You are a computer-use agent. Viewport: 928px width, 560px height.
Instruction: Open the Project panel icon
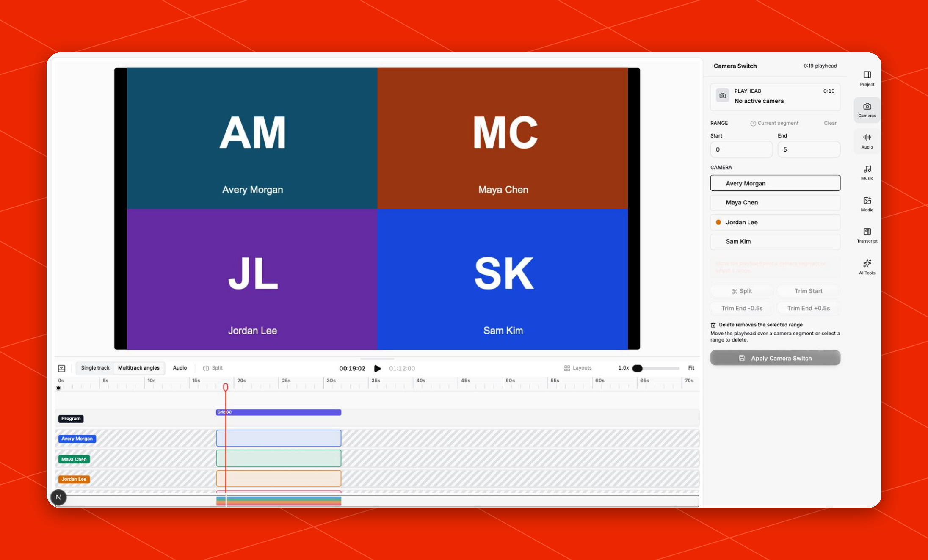[867, 79]
